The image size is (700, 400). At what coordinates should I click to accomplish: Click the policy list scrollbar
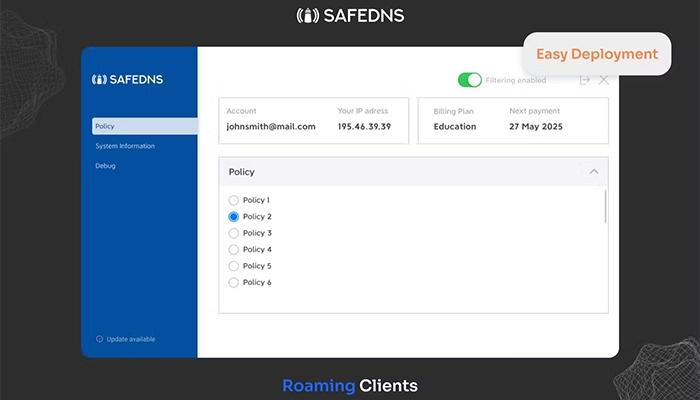(605, 206)
